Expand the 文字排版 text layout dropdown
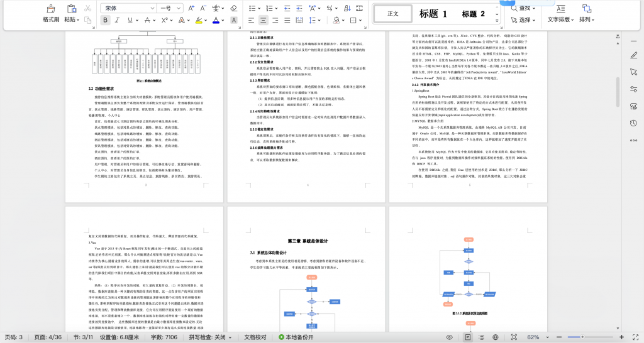Viewport: 644px width, 343px height. click(x=560, y=19)
